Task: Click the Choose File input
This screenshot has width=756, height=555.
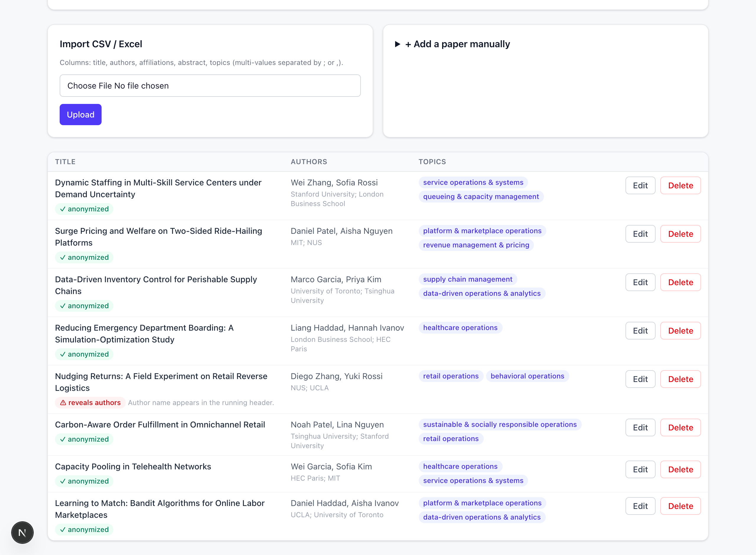Action: (210, 86)
